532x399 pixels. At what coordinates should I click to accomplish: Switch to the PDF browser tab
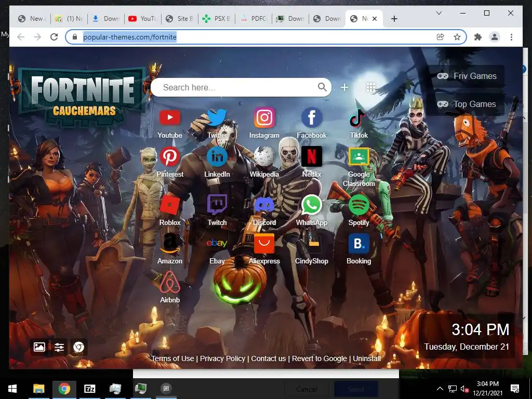coord(253,19)
